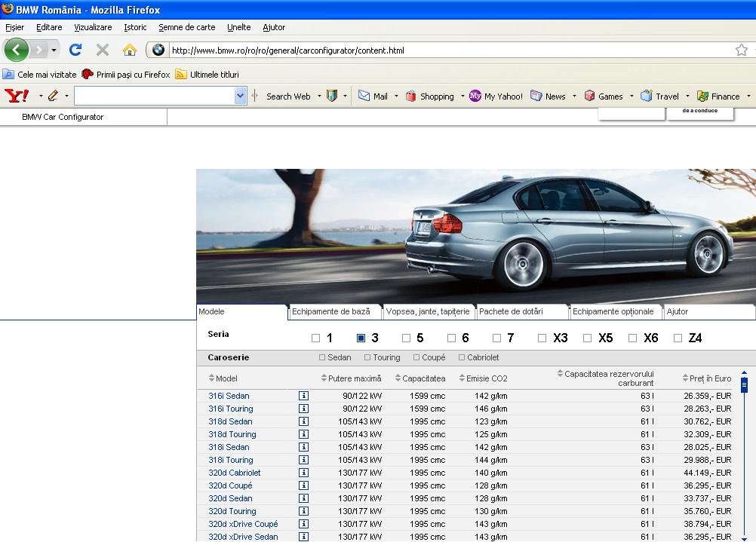Open Yahoo Mail envelope icon
The width and height of the screenshot is (756, 542).
point(364,96)
